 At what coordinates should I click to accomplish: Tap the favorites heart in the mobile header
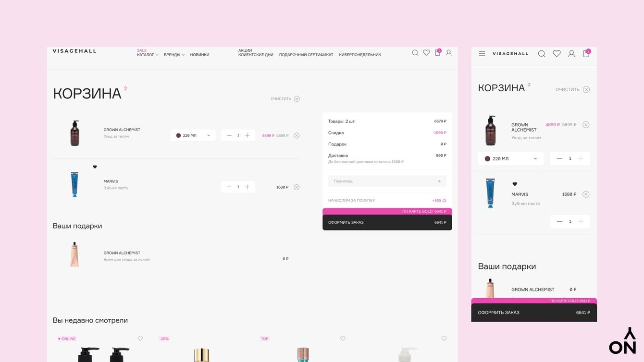tap(557, 54)
